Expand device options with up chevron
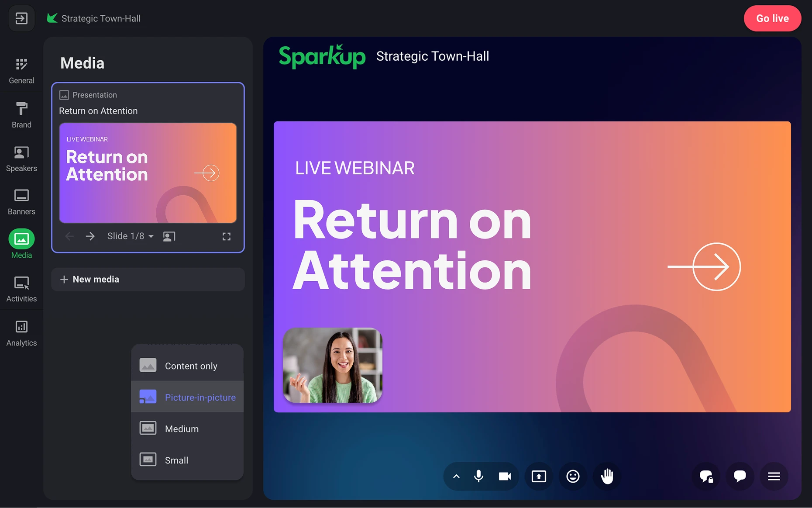 point(456,476)
